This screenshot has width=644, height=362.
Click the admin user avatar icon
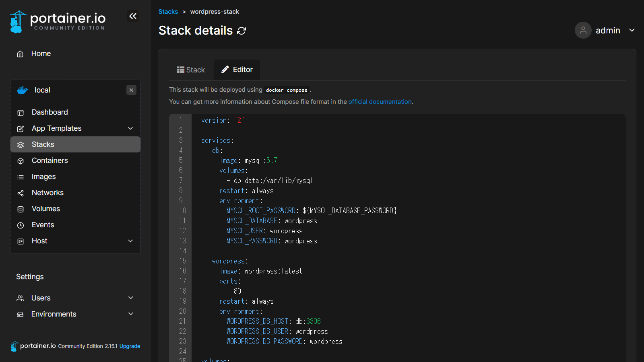(583, 30)
